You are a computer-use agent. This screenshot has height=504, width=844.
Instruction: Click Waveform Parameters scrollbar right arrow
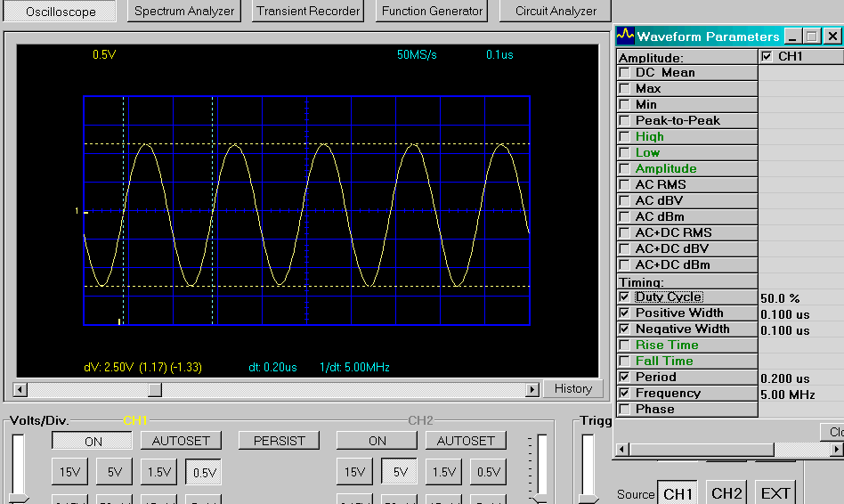pos(837,449)
